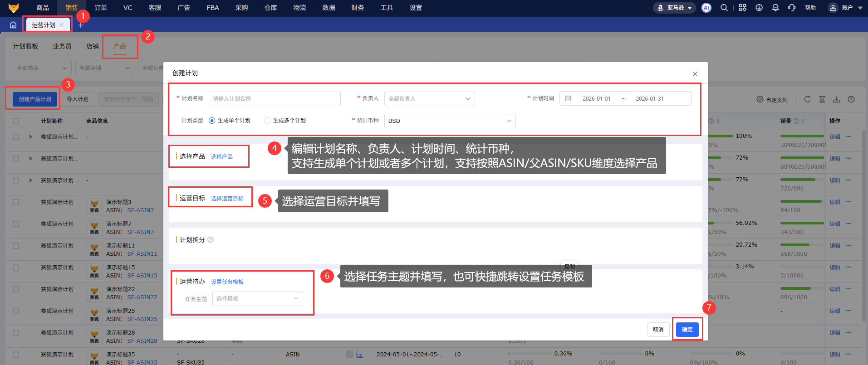Click the help icon in table toolbar

tap(851, 99)
